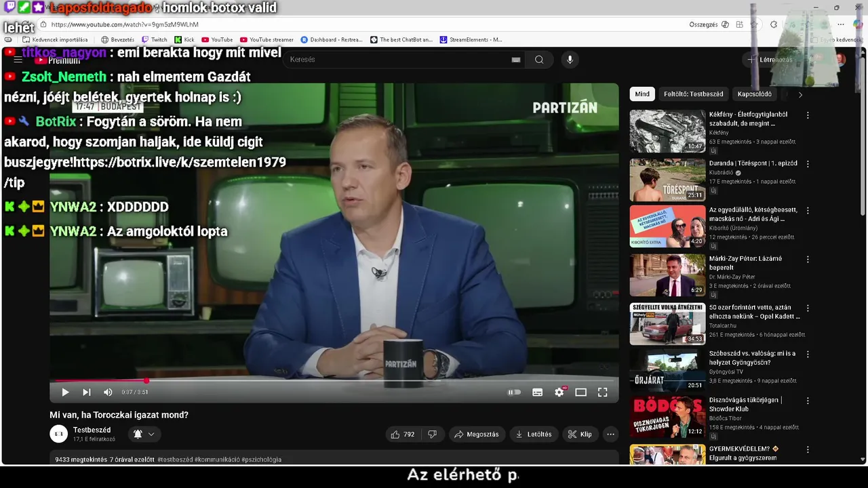Open the Kedvencek importálása bookmark
This screenshot has width=868, height=488.
(55, 40)
